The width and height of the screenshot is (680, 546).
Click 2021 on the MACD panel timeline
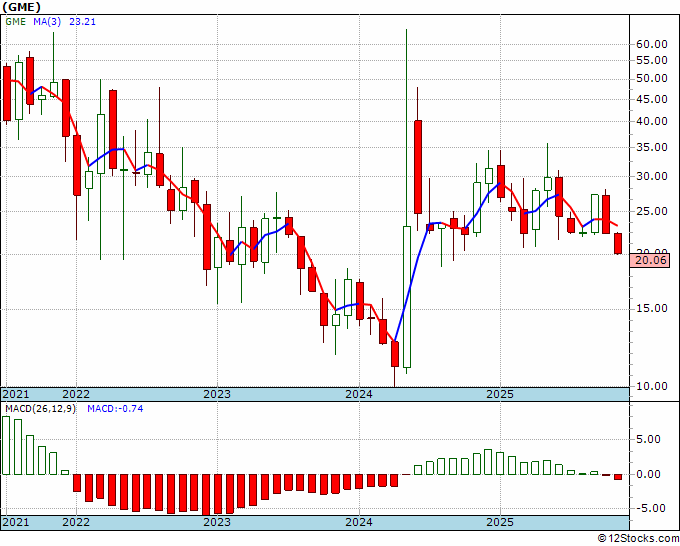(x=16, y=522)
